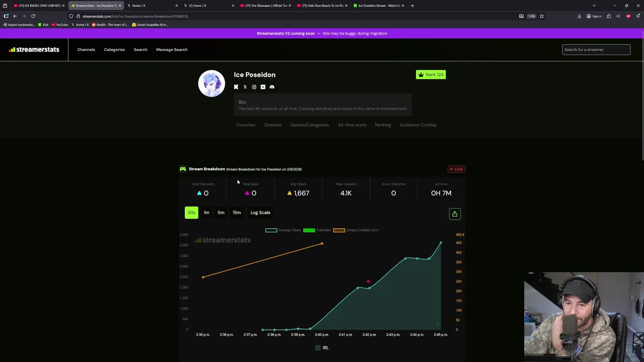Open Ice Poseidon's Discord icon

coord(272,87)
